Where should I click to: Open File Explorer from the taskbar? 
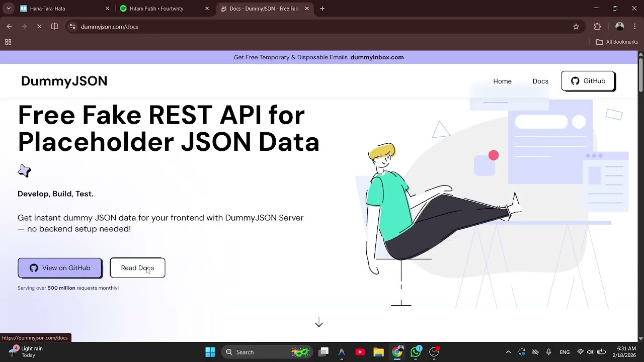tap(378, 352)
